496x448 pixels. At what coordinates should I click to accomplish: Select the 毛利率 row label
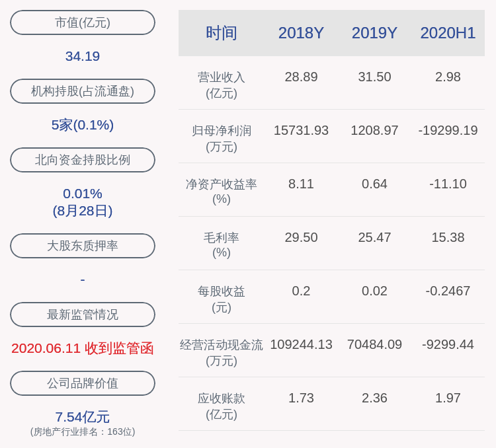click(x=222, y=244)
